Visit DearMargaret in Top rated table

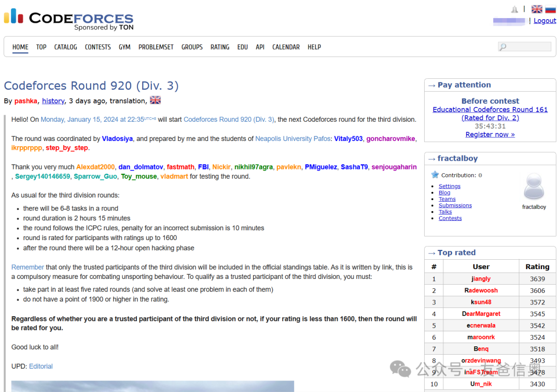(x=481, y=314)
